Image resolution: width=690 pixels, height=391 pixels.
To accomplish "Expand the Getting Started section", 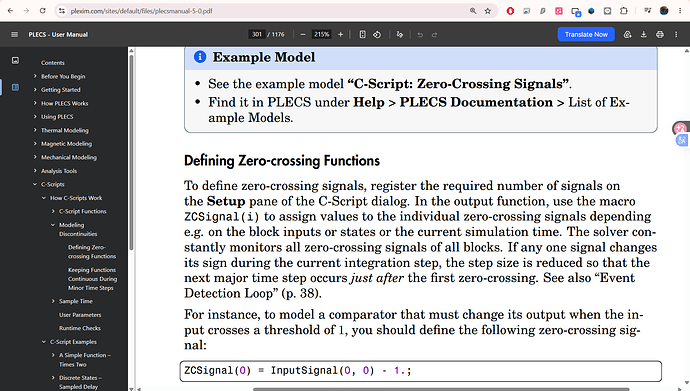I will point(35,89).
